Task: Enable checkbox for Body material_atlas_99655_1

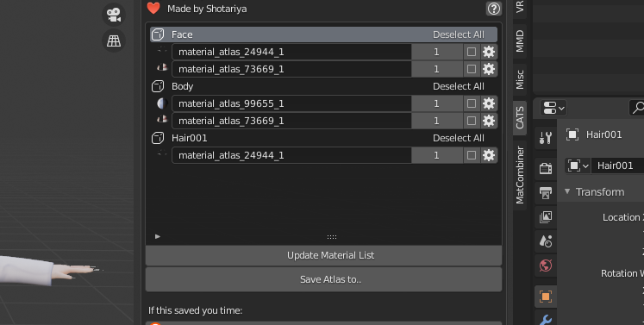Action: click(x=472, y=103)
